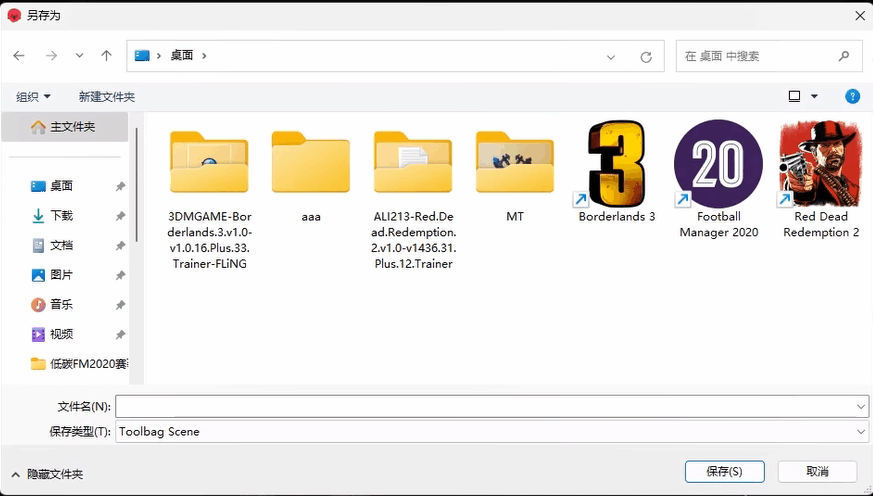This screenshot has height=496, width=873.
Task: Click the pin icon beside 桌面
Action: tap(120, 186)
